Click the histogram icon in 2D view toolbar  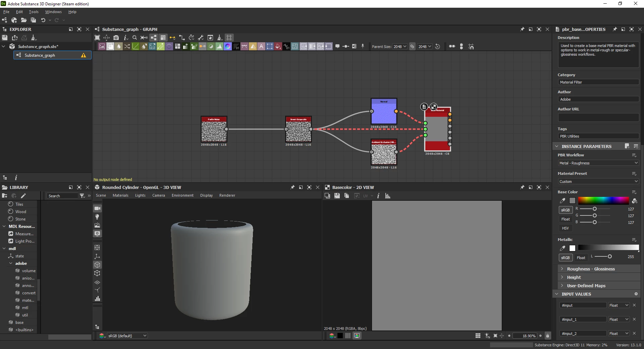(x=388, y=196)
